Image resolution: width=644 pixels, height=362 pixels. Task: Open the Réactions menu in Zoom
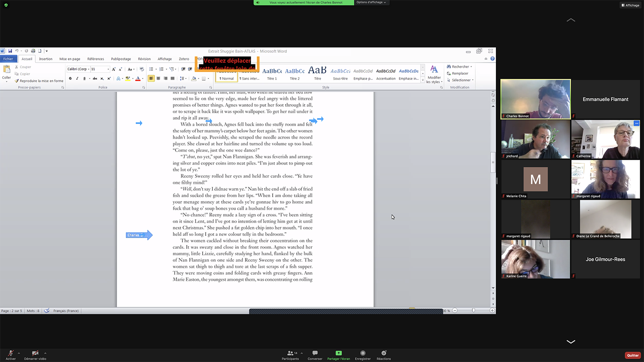click(x=384, y=355)
